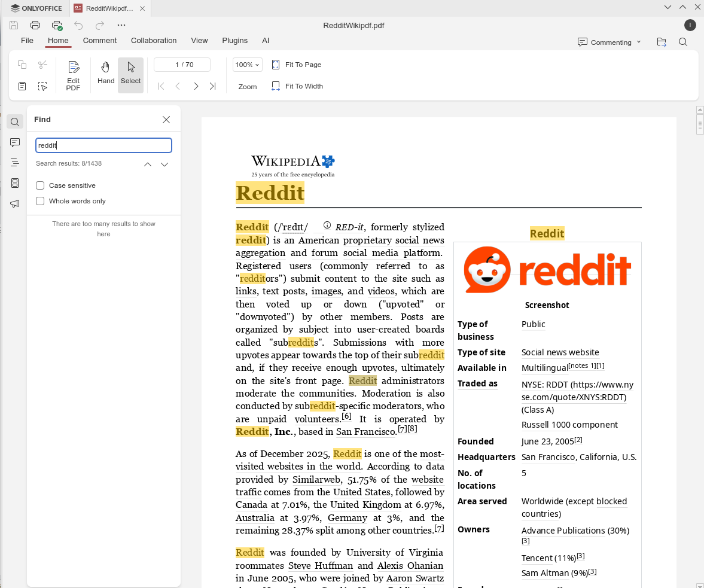This screenshot has height=588, width=704.
Task: Click the Reddit logo image in the infobox
Action: (x=547, y=270)
